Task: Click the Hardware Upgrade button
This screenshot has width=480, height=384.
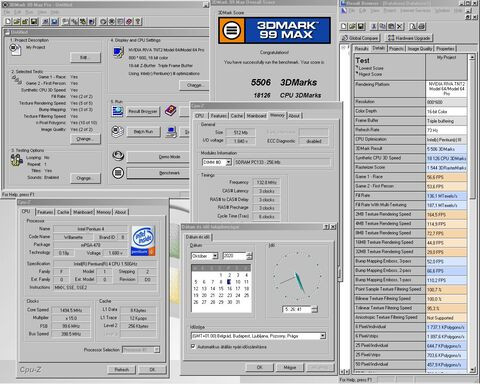Action: (409, 38)
